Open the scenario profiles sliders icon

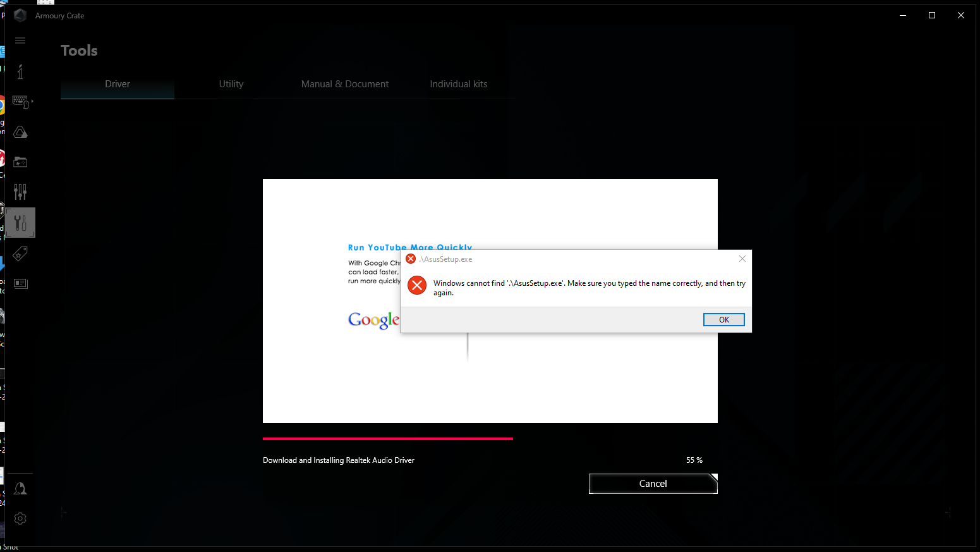click(x=20, y=192)
